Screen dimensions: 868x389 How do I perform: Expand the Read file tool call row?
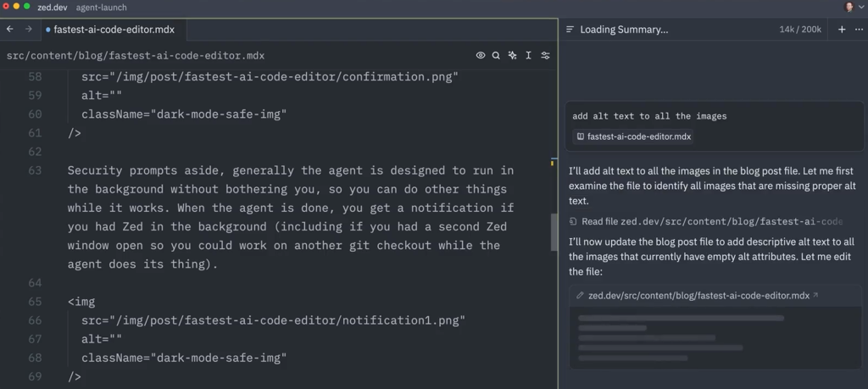point(706,221)
